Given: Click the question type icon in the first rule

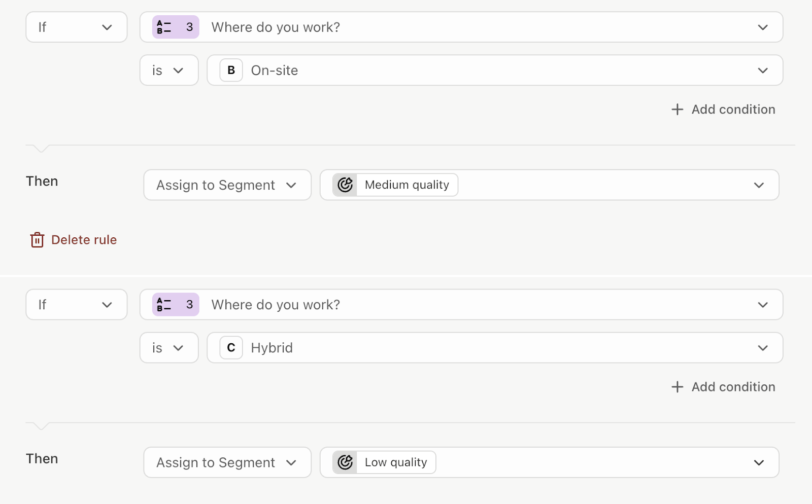Looking at the screenshot, I should [x=164, y=27].
